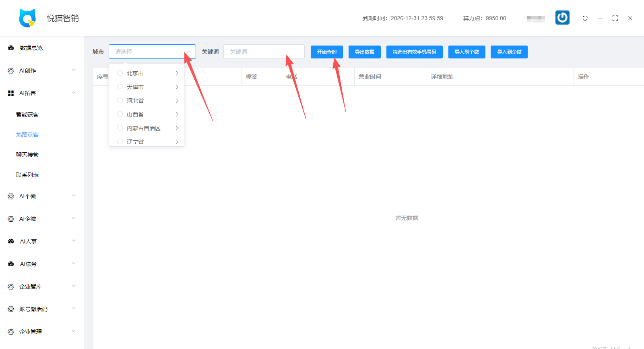This screenshot has width=644, height=349.
Task: Select the 河北省 radio button
Action: coord(120,100)
